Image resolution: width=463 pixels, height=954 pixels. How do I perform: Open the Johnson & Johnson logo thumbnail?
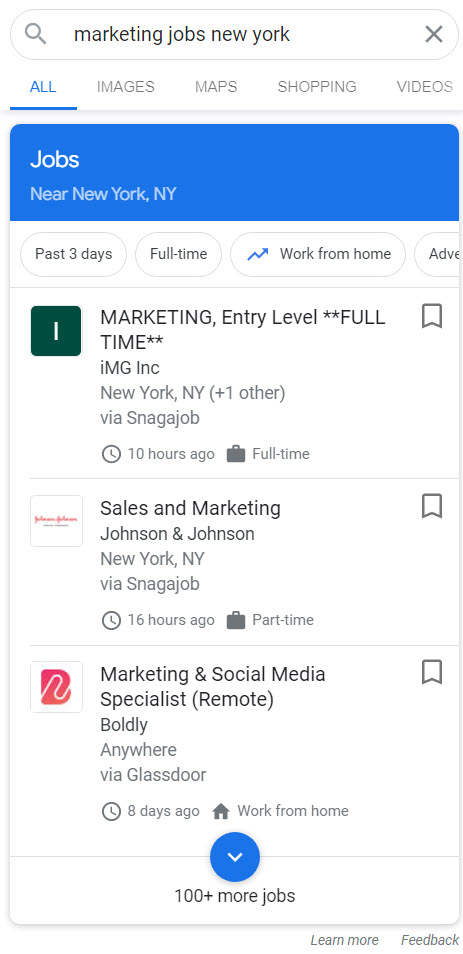tap(56, 521)
